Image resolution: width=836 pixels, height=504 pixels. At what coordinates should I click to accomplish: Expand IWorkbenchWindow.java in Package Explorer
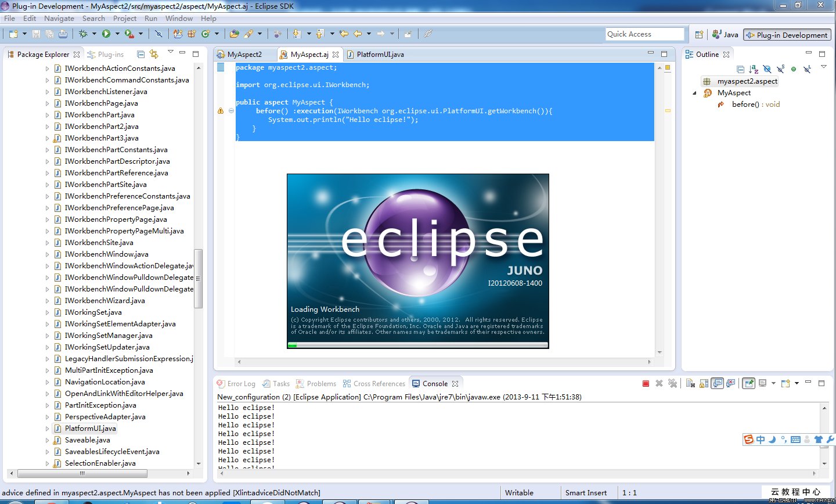click(x=47, y=254)
